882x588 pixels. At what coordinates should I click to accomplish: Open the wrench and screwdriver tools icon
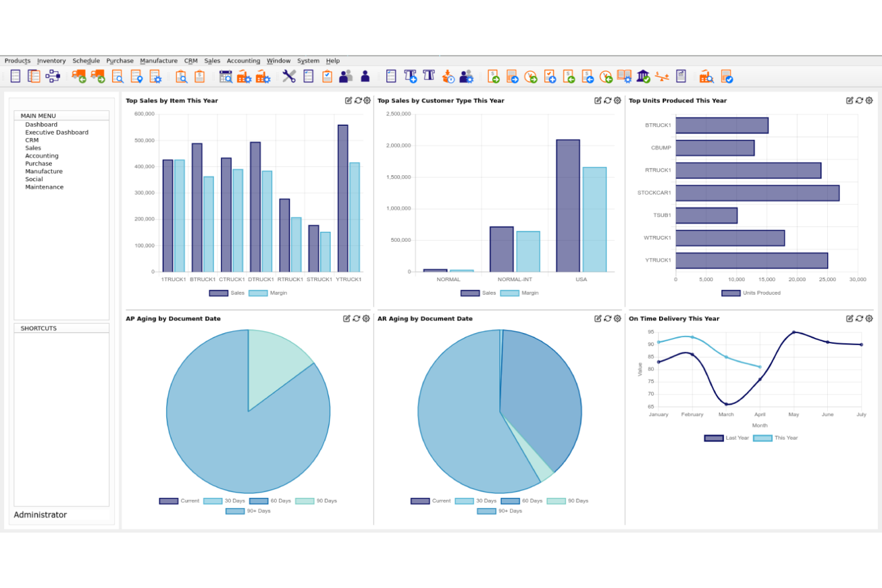tap(288, 76)
